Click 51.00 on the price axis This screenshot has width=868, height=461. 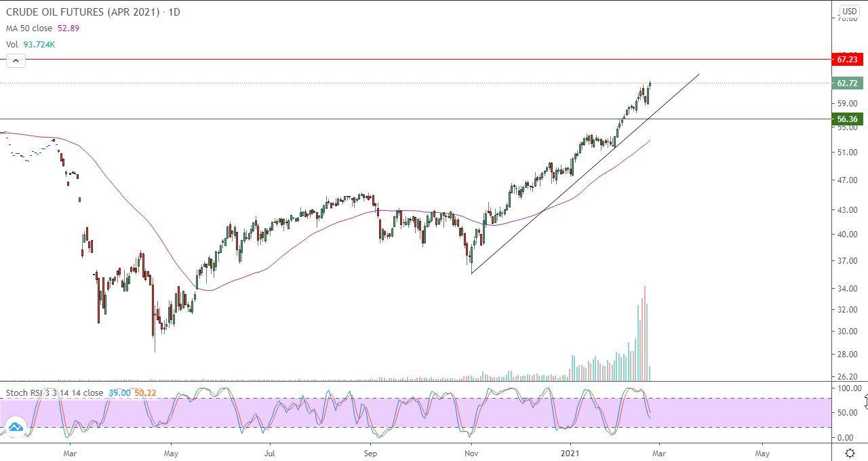click(849, 153)
